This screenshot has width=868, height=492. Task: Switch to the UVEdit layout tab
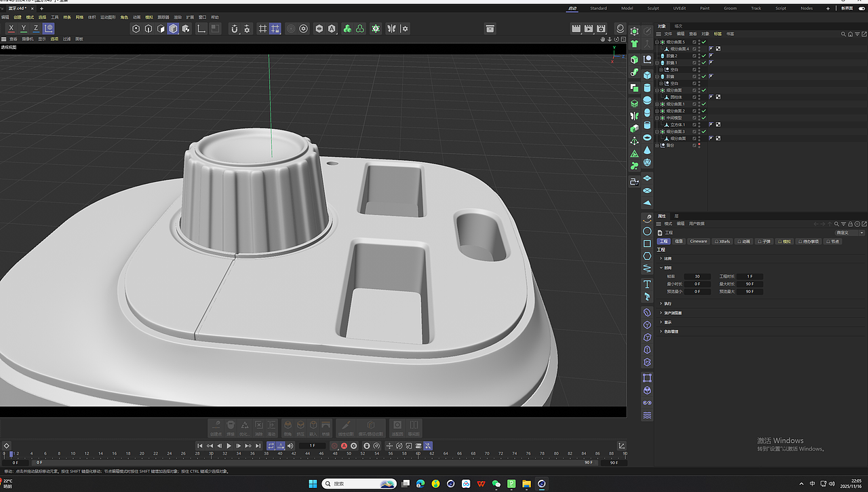[x=679, y=8]
